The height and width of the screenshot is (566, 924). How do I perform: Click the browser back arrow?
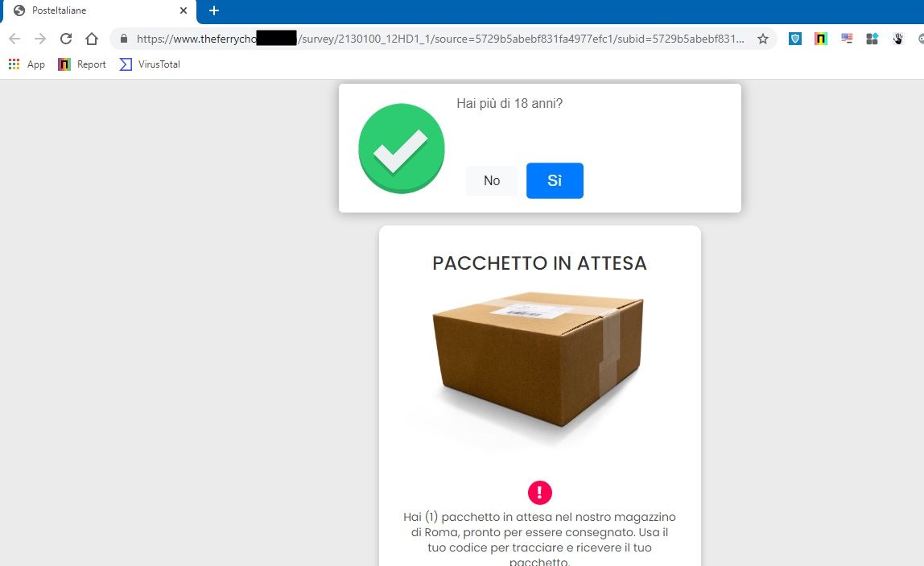[x=14, y=39]
